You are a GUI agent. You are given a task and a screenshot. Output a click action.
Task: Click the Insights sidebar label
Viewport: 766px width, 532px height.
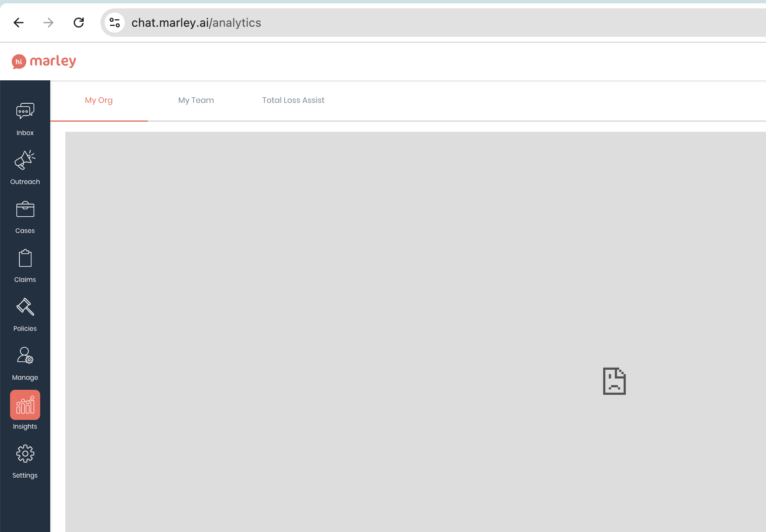pos(25,426)
